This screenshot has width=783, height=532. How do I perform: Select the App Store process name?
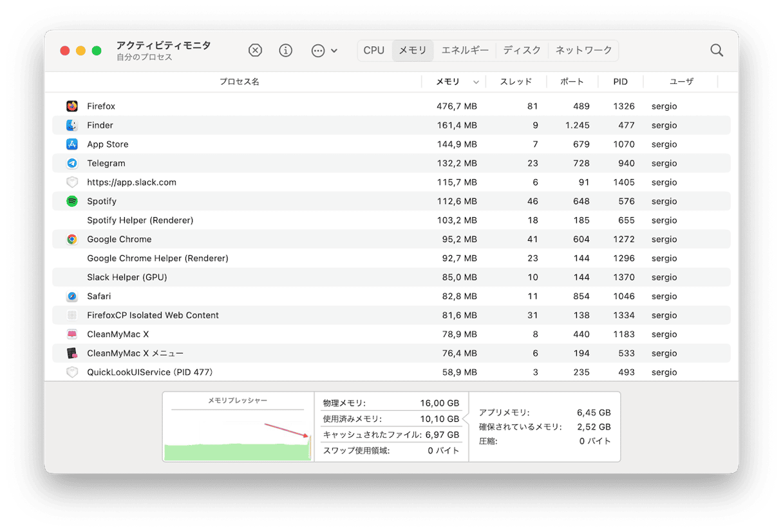coord(108,144)
